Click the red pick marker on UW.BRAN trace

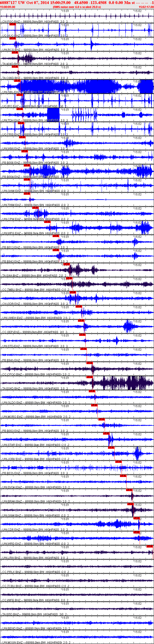tap(129, 490)
